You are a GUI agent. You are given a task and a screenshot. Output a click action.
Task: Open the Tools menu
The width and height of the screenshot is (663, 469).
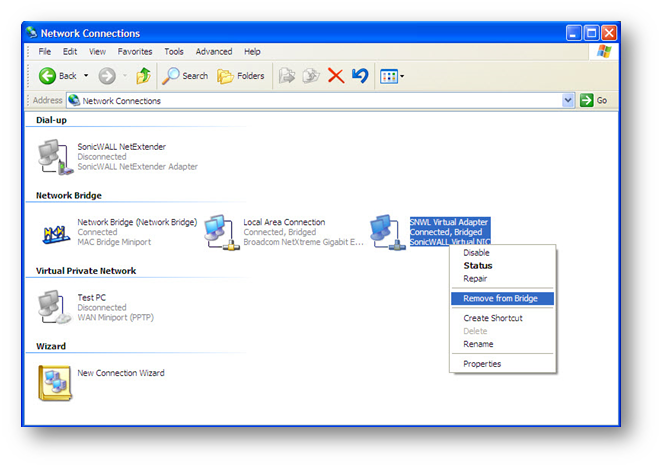pos(174,52)
